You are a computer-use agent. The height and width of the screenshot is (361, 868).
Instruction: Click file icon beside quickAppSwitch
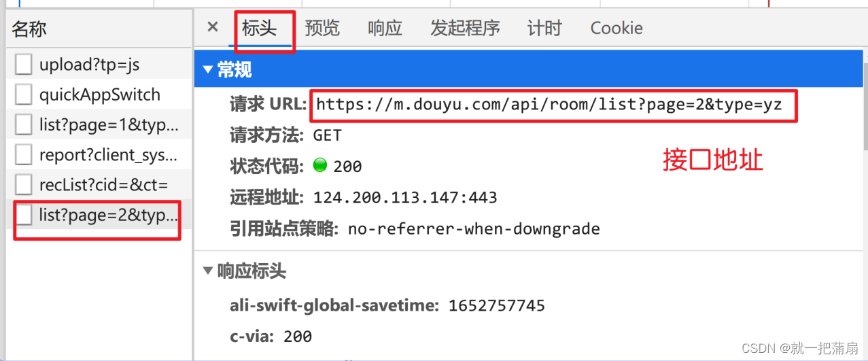[x=24, y=94]
